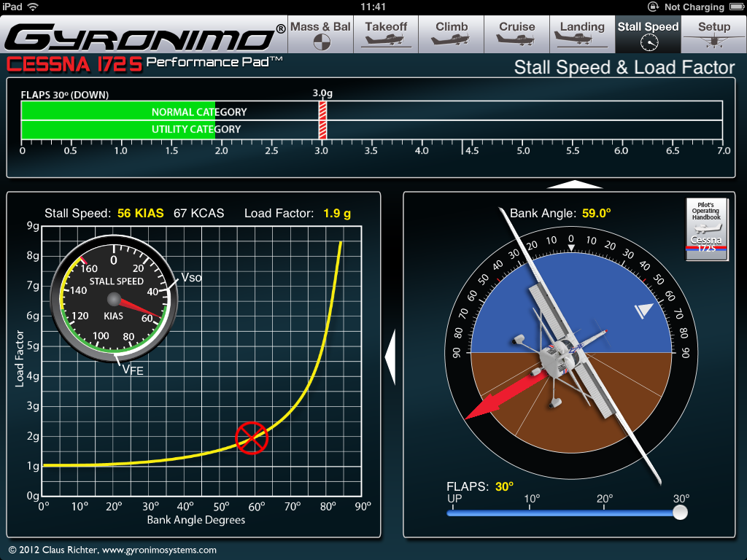This screenshot has width=747, height=560.
Task: Click the 67 KCAS value
Action: pyautogui.click(x=198, y=213)
